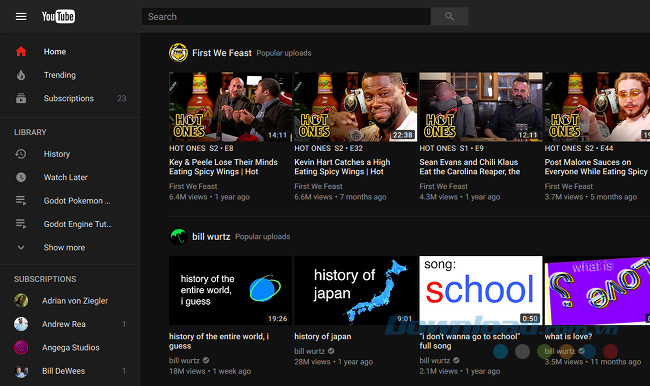
Task: Play the Post Malone Hot Ones thumbnail
Action: point(597,107)
